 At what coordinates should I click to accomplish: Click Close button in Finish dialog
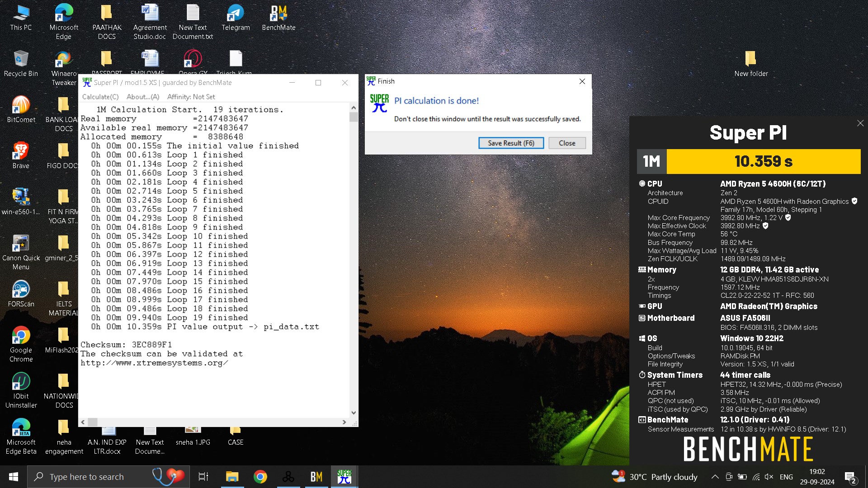click(x=567, y=143)
